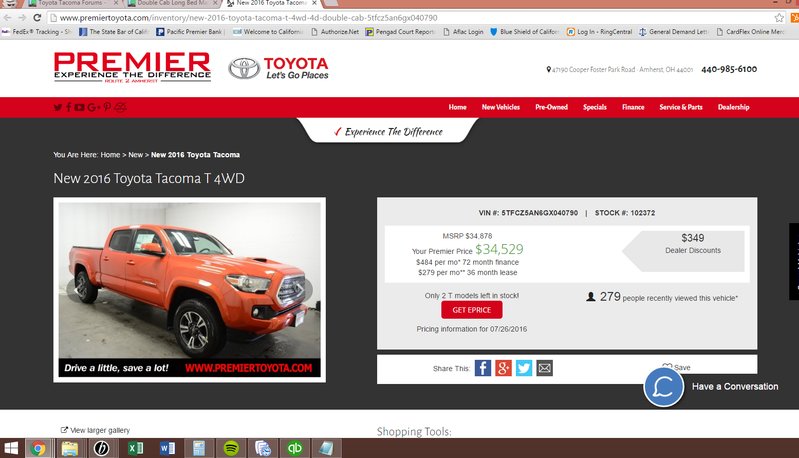Click the GET EPRICE button

coord(471,310)
